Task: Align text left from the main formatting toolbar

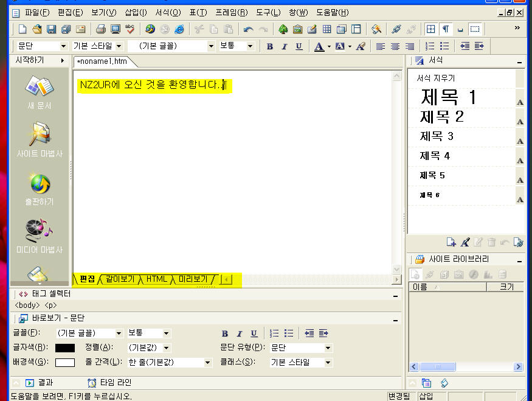Action: (x=381, y=46)
